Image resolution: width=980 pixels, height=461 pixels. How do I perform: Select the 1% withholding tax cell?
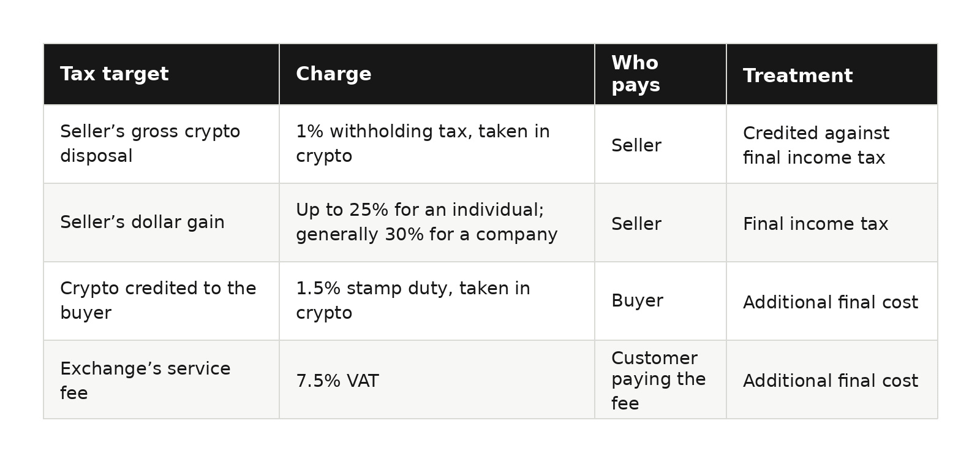click(x=437, y=144)
